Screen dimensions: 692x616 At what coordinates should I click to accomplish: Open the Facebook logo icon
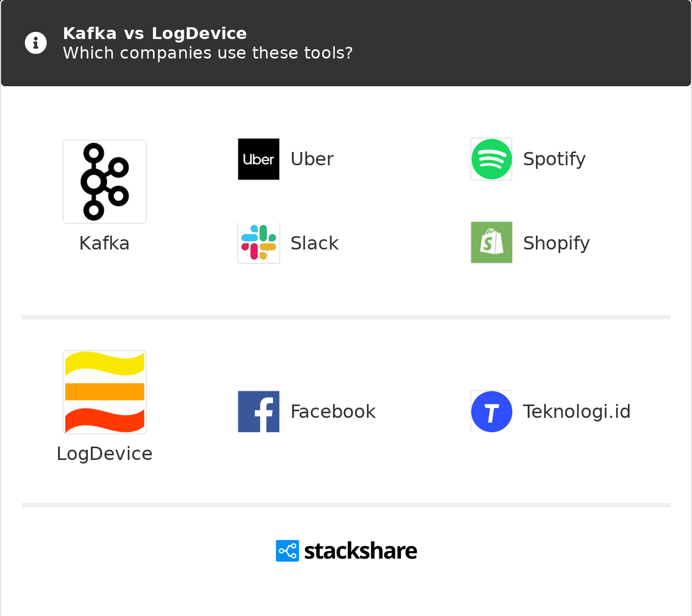pyautogui.click(x=259, y=411)
